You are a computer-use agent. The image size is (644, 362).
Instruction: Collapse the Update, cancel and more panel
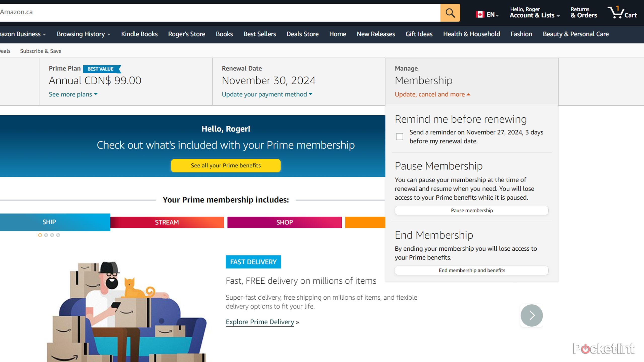coord(432,94)
